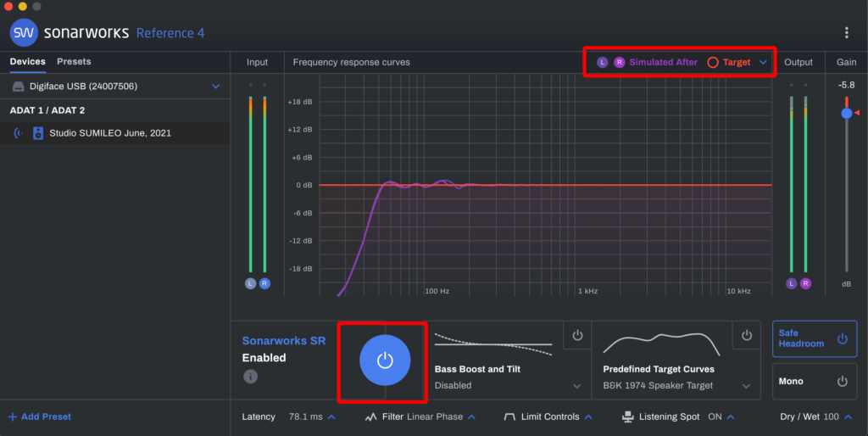Open the three-dot options menu

coord(847,33)
